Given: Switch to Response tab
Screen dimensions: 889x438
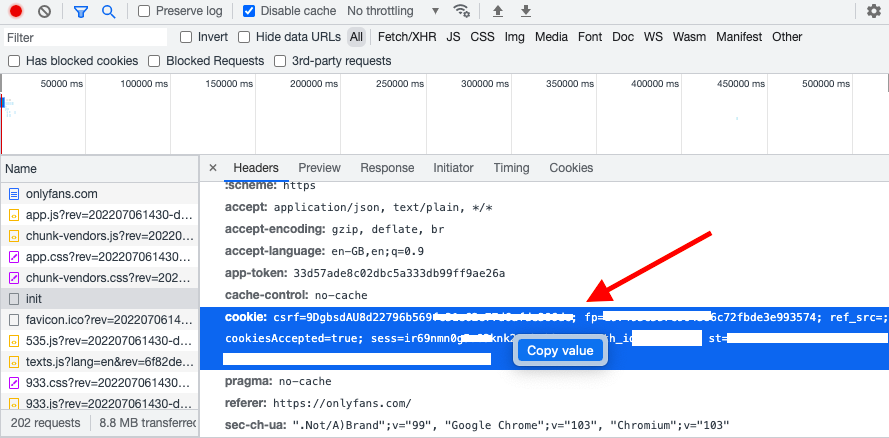Looking at the screenshot, I should (x=387, y=168).
